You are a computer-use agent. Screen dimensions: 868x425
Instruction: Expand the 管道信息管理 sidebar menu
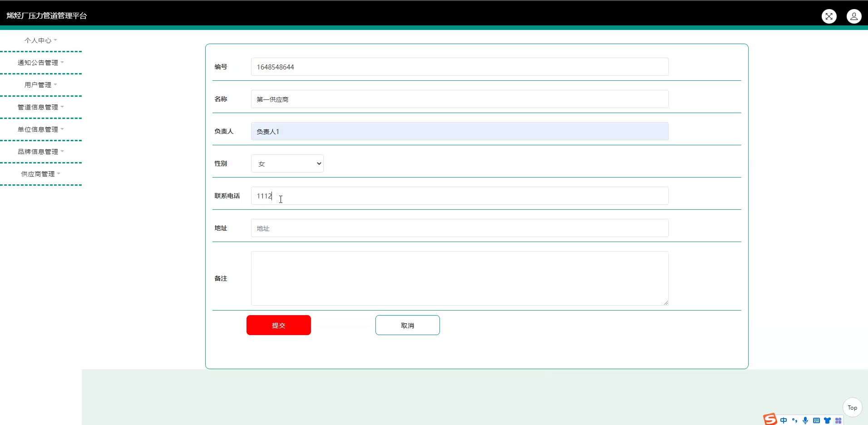pos(41,107)
